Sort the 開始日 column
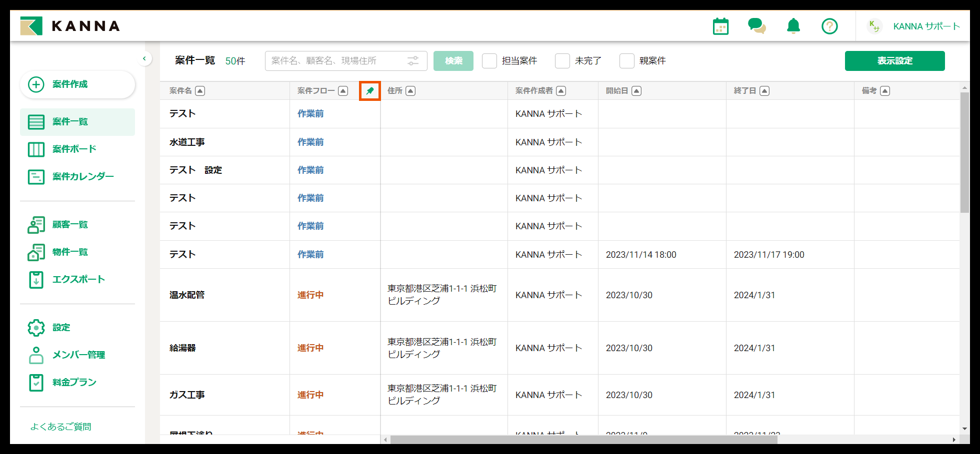This screenshot has width=980, height=454. [x=636, y=90]
